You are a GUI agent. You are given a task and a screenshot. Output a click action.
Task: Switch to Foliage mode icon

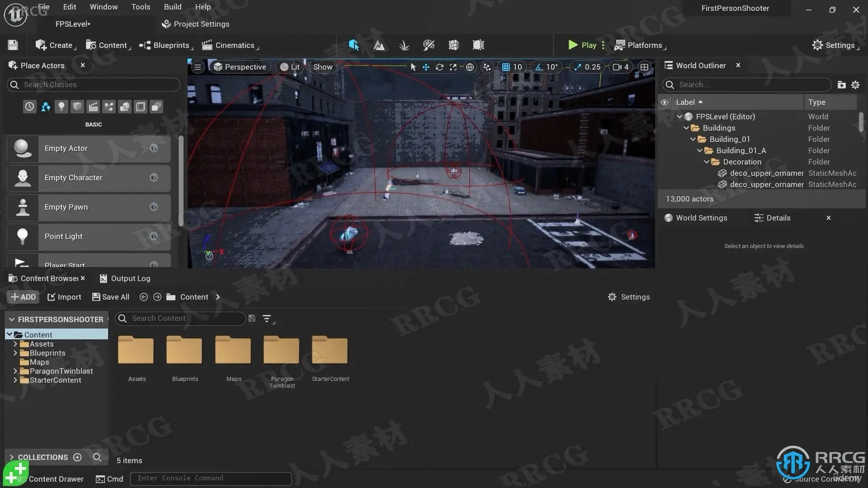pyautogui.click(x=404, y=45)
